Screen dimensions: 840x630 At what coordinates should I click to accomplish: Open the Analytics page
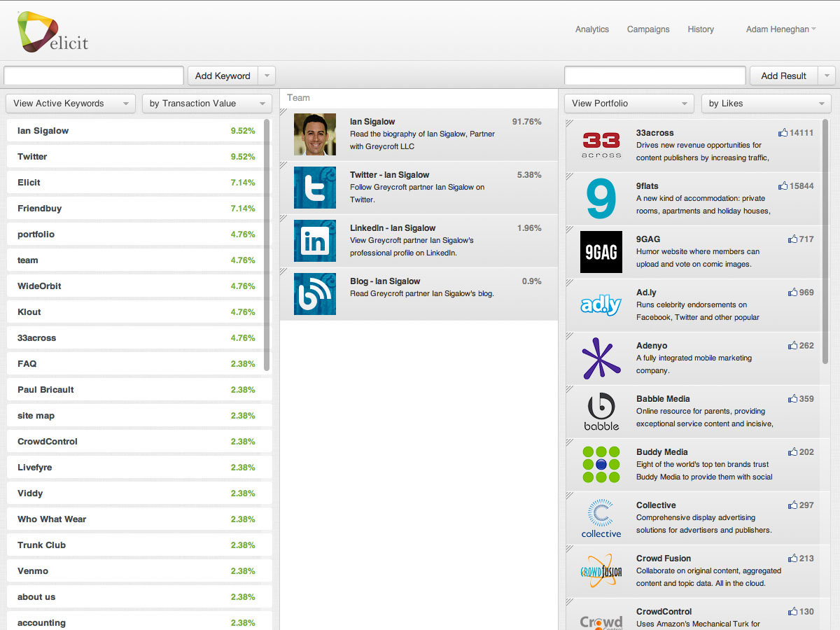pyautogui.click(x=592, y=29)
